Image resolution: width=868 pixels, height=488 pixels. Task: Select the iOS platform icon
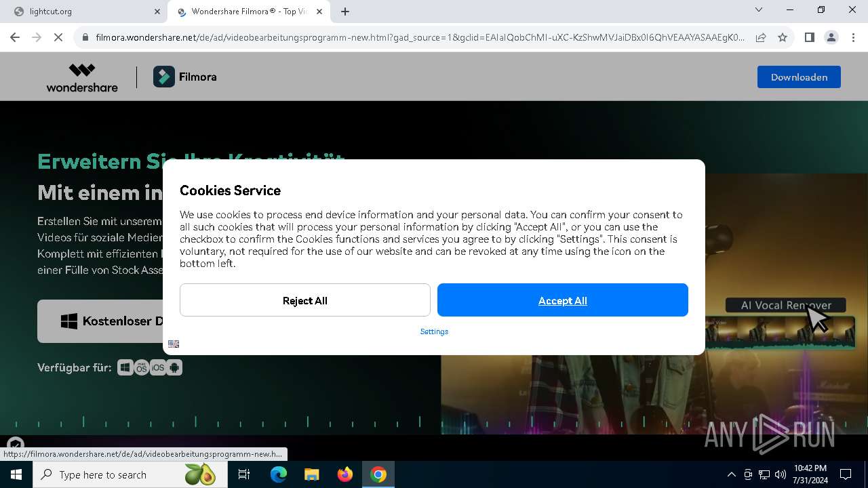[158, 367]
